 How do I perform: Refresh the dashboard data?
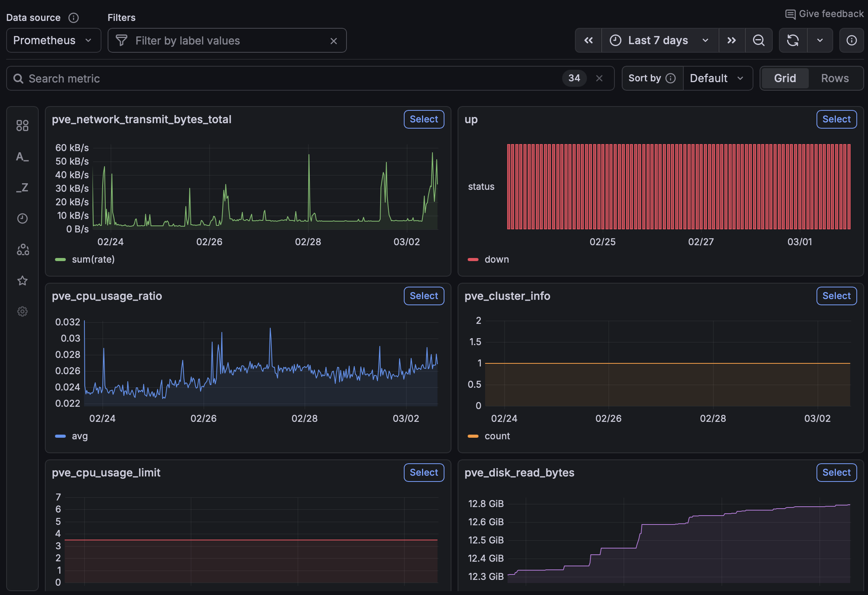click(x=793, y=40)
